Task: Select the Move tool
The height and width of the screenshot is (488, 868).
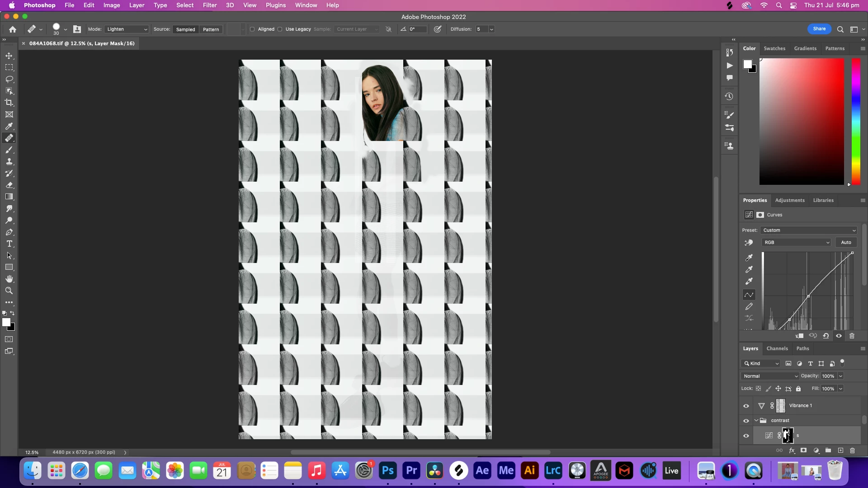Action: (x=9, y=56)
